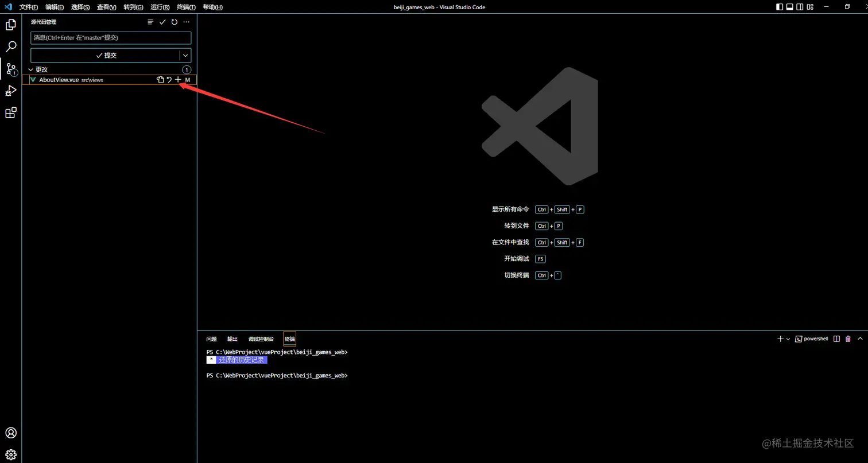Switch to the 输出 panel tab
This screenshot has height=463, width=868.
point(232,339)
